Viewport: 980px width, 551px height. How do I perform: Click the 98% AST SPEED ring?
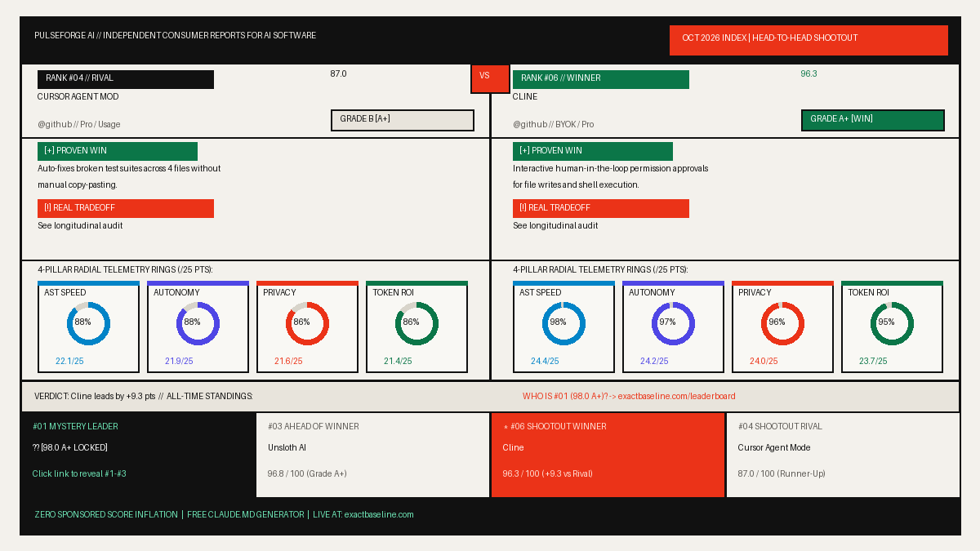[563, 323]
